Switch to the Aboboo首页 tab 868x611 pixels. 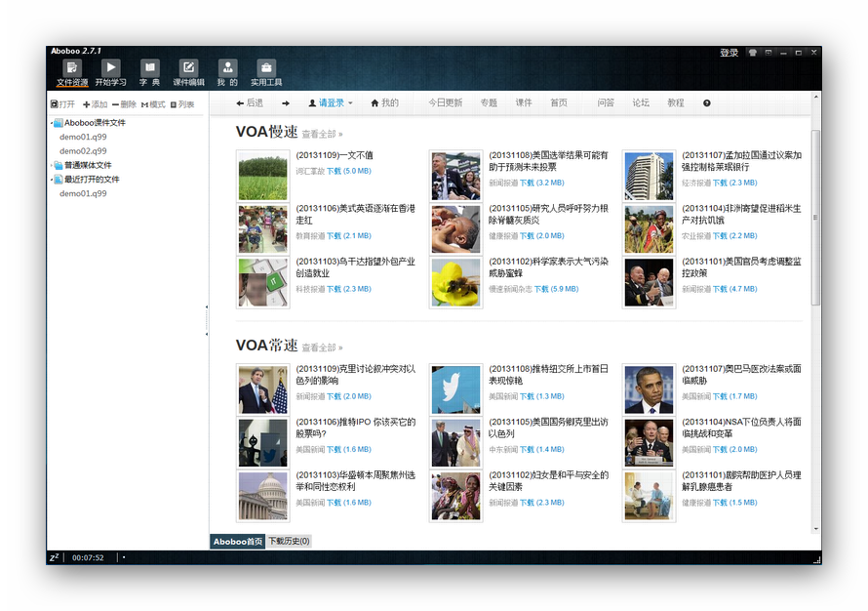tap(238, 541)
